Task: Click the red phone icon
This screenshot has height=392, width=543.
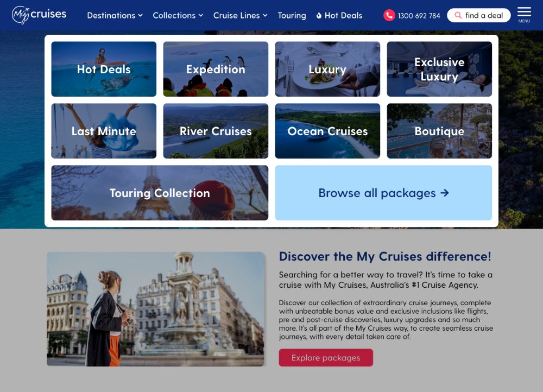Action: tap(389, 15)
